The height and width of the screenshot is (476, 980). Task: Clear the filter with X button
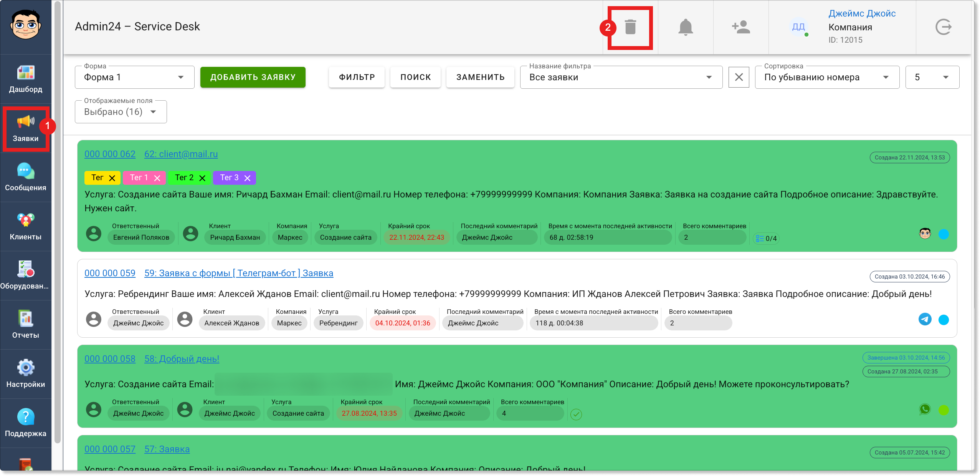pyautogui.click(x=739, y=77)
